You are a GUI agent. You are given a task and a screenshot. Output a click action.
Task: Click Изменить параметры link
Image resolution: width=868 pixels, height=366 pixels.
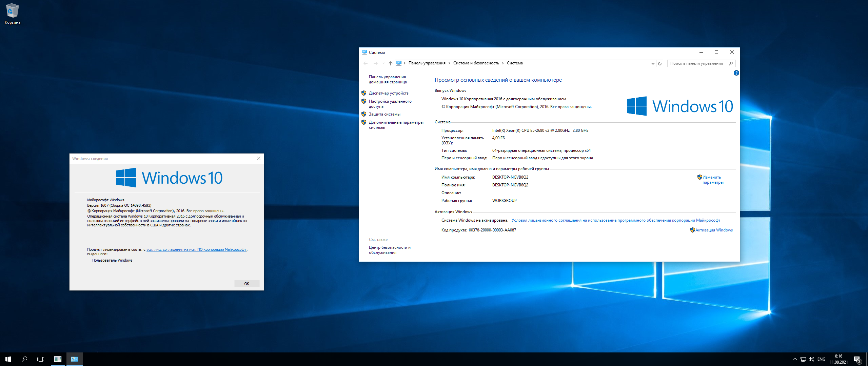(713, 180)
